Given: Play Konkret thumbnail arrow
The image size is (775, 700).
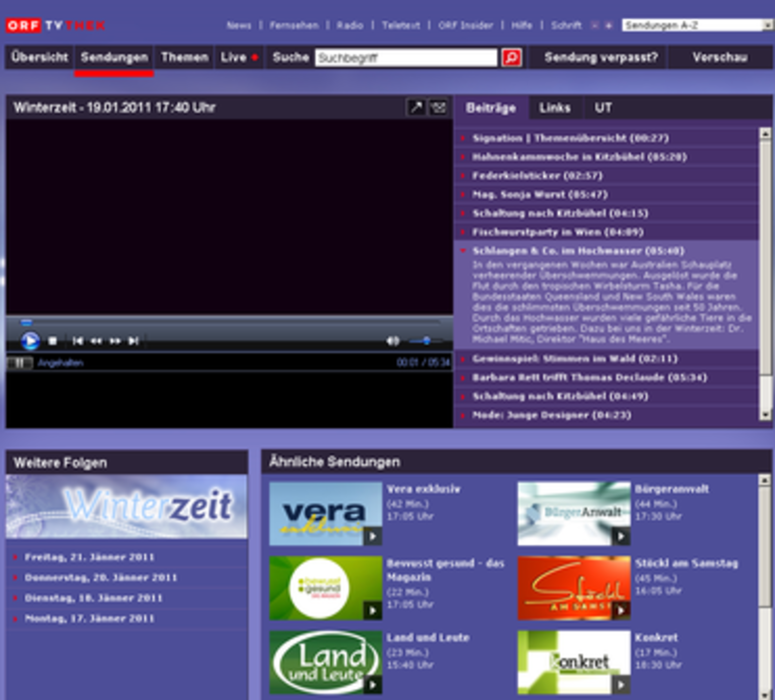Looking at the screenshot, I should (621, 685).
